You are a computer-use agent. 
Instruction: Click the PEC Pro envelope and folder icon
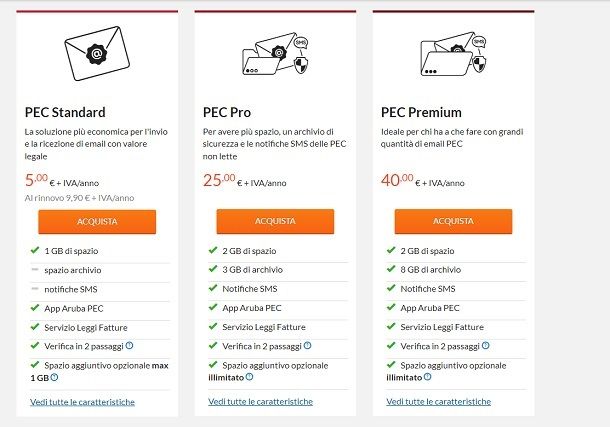coord(275,54)
